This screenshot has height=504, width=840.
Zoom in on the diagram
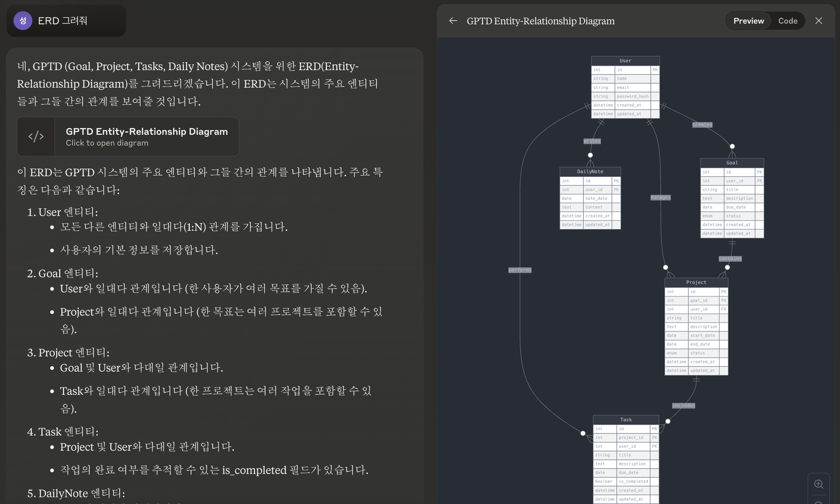819,484
